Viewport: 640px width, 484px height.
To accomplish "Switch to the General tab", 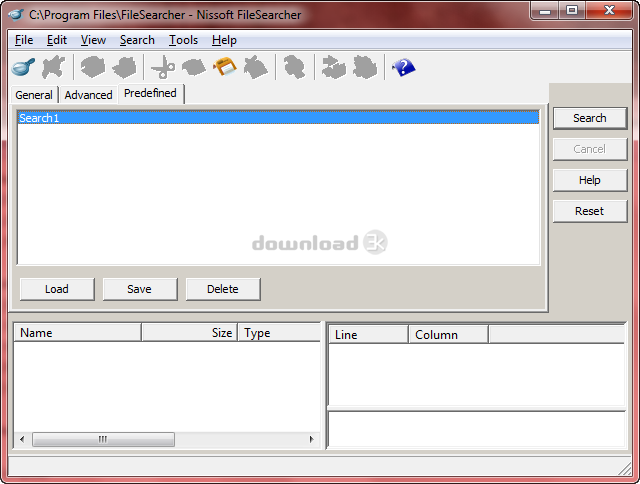I will tap(34, 95).
